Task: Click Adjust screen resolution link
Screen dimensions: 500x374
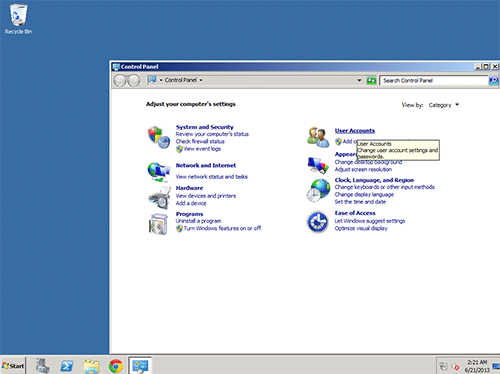Action: pos(363,169)
